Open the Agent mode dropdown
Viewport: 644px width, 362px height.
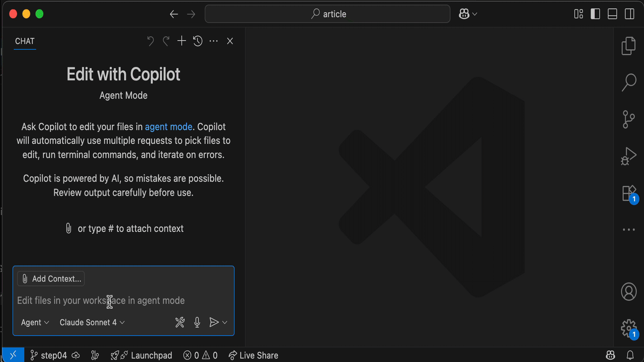point(35,322)
